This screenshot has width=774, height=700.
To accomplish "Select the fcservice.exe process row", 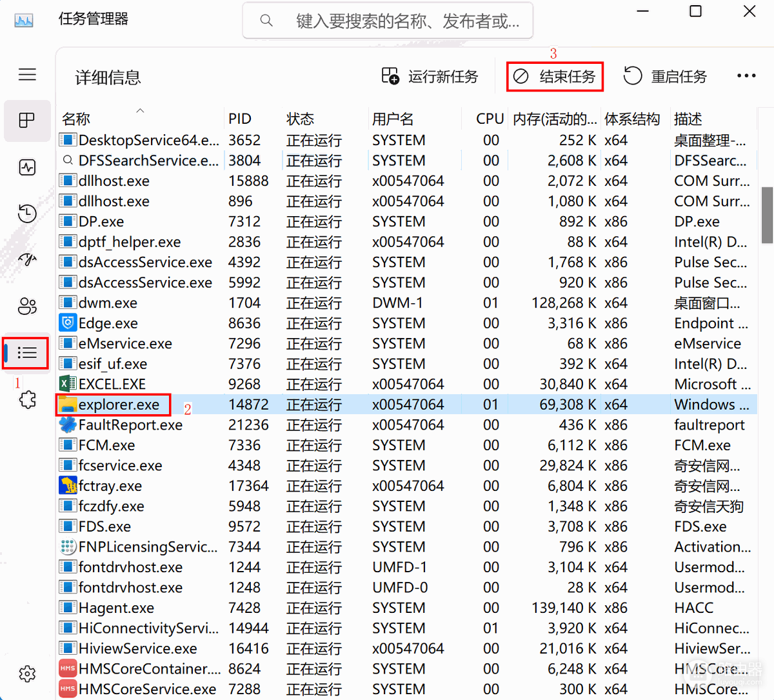I will tap(406, 465).
